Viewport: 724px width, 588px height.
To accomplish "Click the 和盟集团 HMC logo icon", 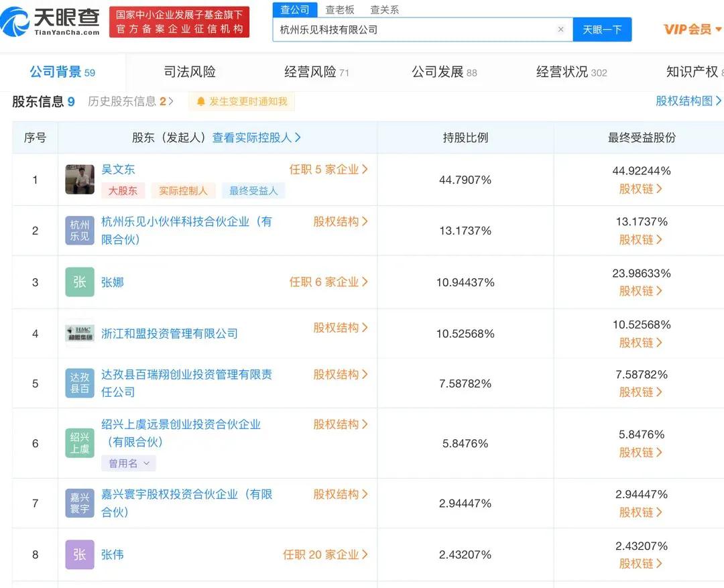I will pos(80,333).
